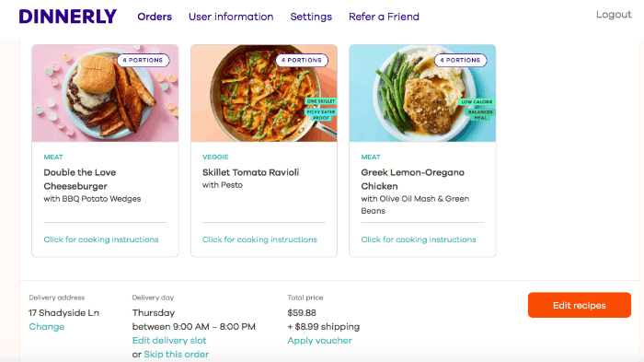Viewport: 644px width, 362px height.
Task: Open the Refer a Friend page
Action: tap(384, 17)
